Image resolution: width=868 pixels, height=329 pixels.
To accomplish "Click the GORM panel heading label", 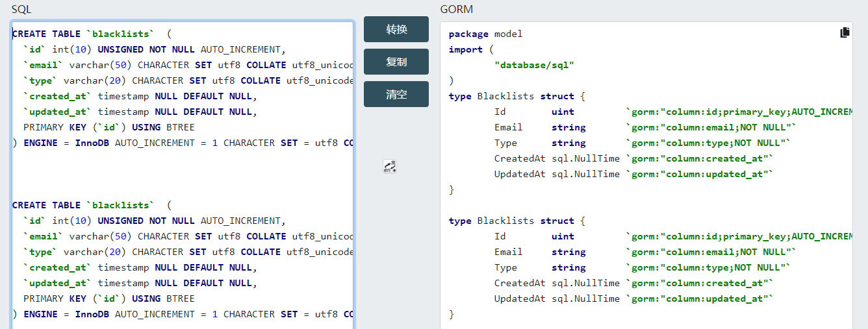I will [457, 9].
